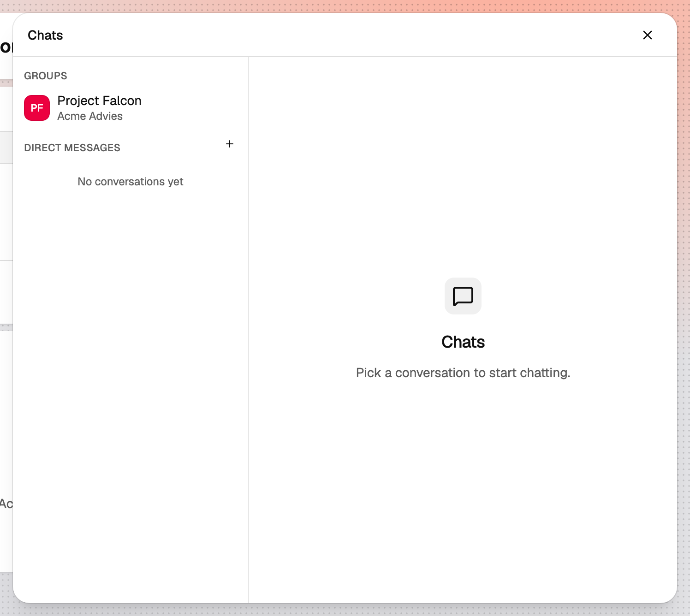Screen dimensions: 690x616
Task: Click the GROUPS section header
Action: (46, 76)
